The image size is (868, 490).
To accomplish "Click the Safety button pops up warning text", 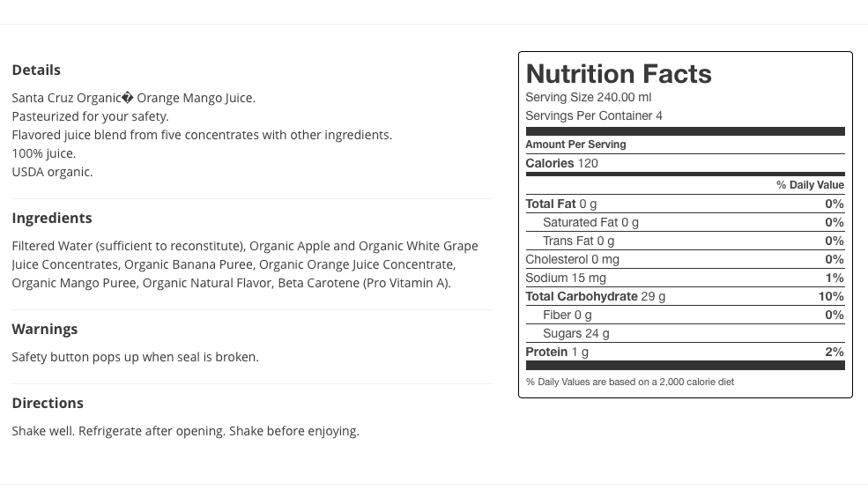I will pyautogui.click(x=135, y=357).
